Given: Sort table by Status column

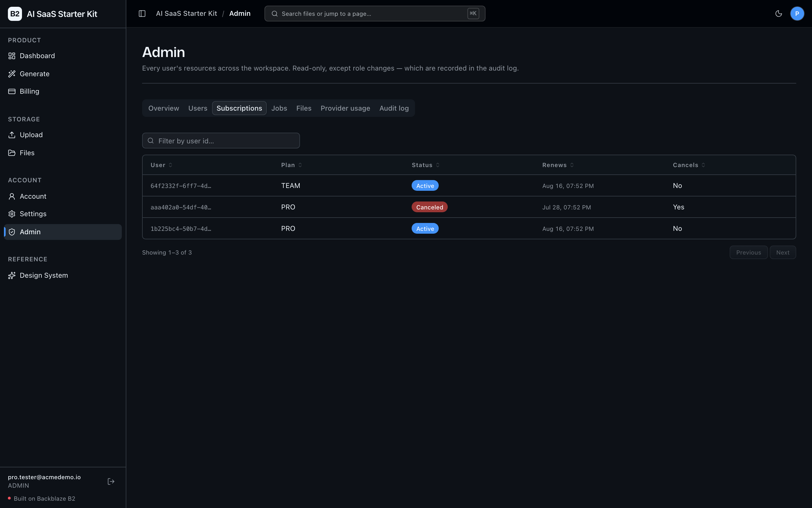Looking at the screenshot, I should pyautogui.click(x=425, y=165).
